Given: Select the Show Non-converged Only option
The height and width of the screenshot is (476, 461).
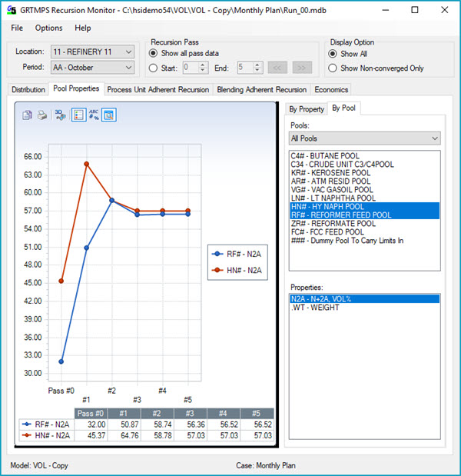Looking at the screenshot, I should click(x=333, y=68).
